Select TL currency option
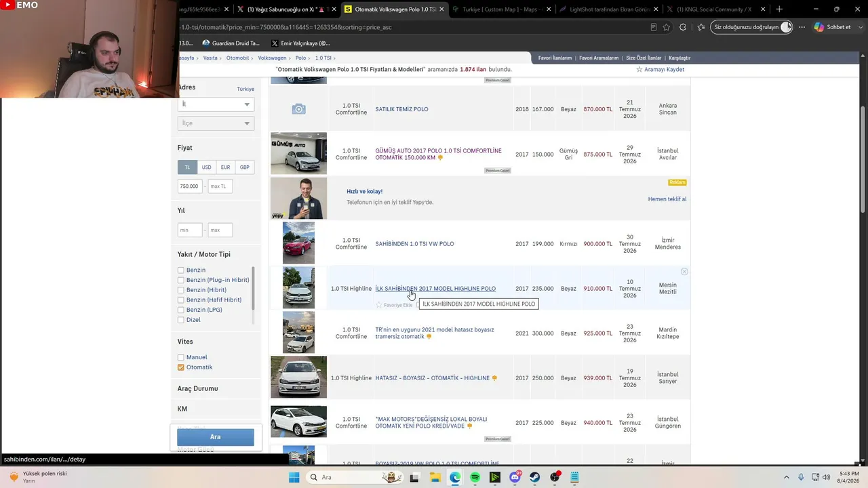 pyautogui.click(x=187, y=167)
